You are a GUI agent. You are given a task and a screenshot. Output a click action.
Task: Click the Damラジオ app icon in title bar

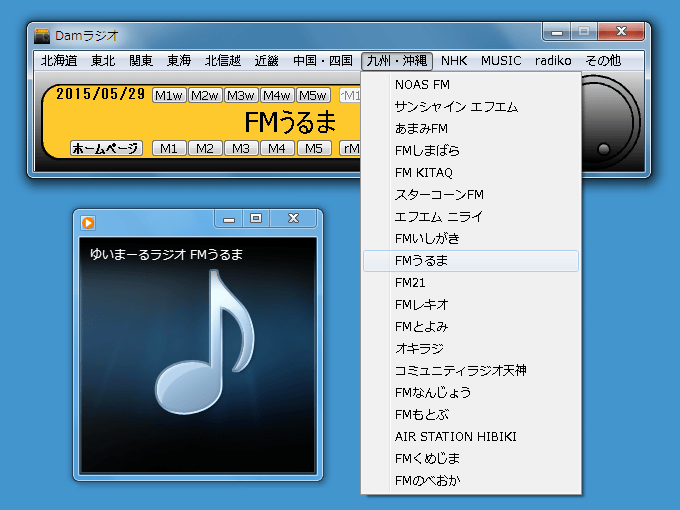click(x=42, y=36)
